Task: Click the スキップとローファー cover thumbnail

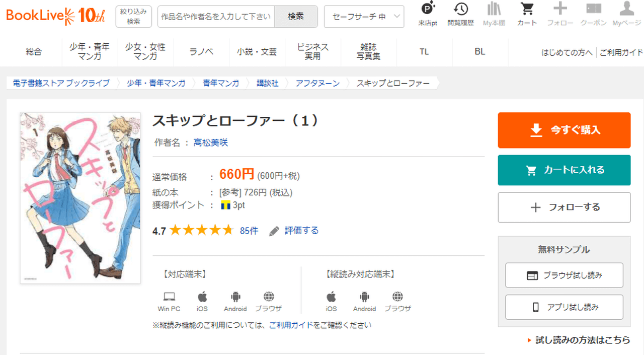Action: 80,198
